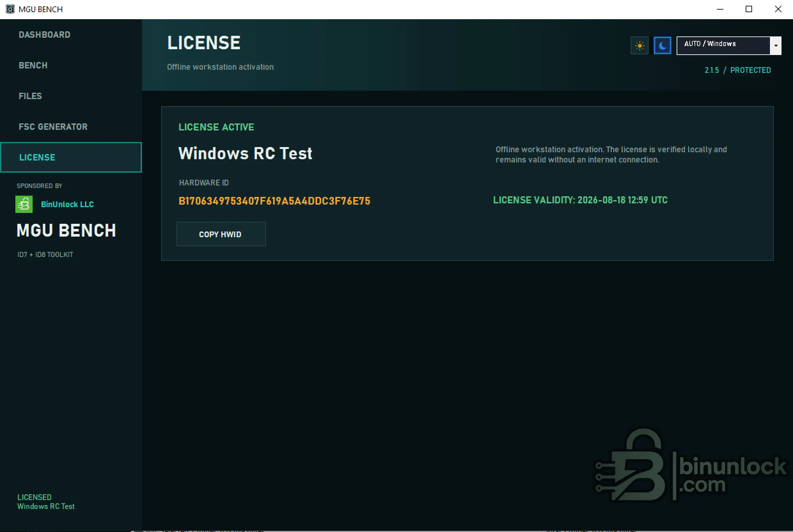Maximize the MGU BENCH window
The width and height of the screenshot is (793, 532).
click(x=749, y=9)
